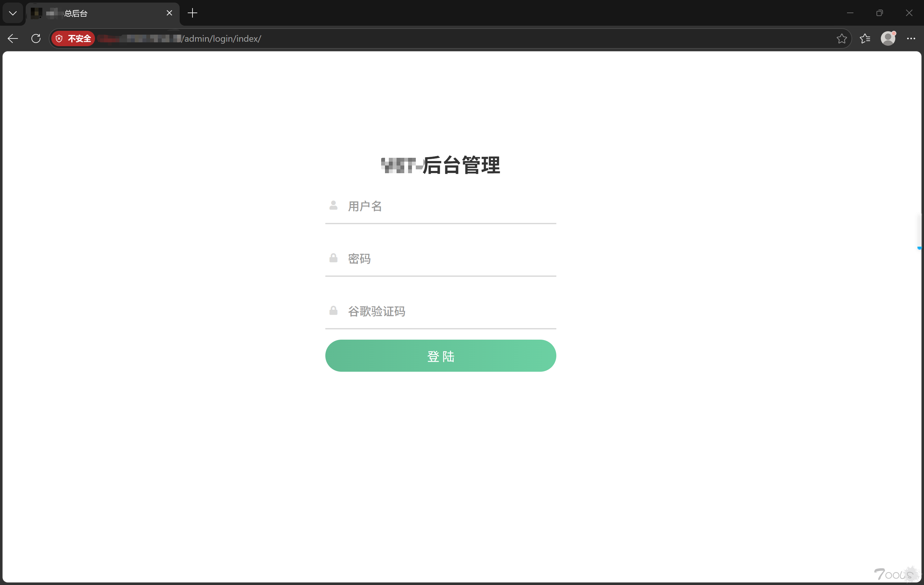The width and height of the screenshot is (924, 585).
Task: Add page to favorites via star icon
Action: pyautogui.click(x=842, y=38)
